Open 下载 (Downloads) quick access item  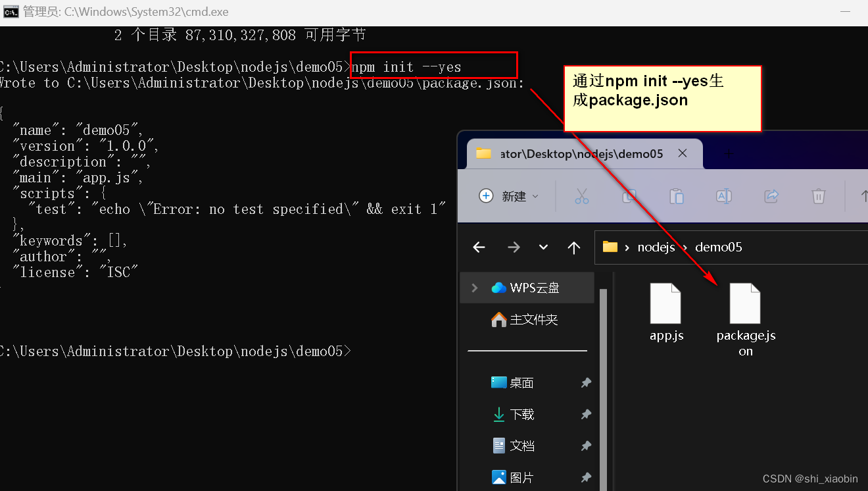pyautogui.click(x=514, y=414)
